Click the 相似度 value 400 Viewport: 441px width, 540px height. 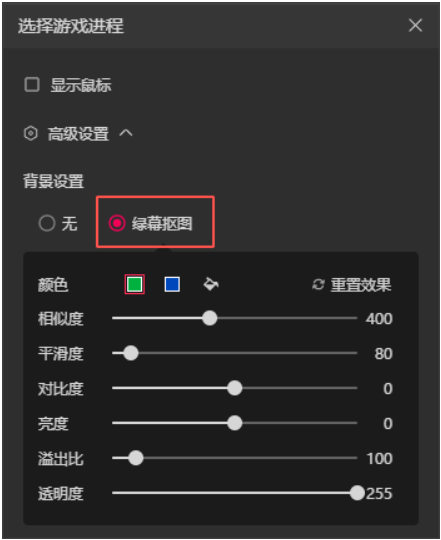(379, 319)
